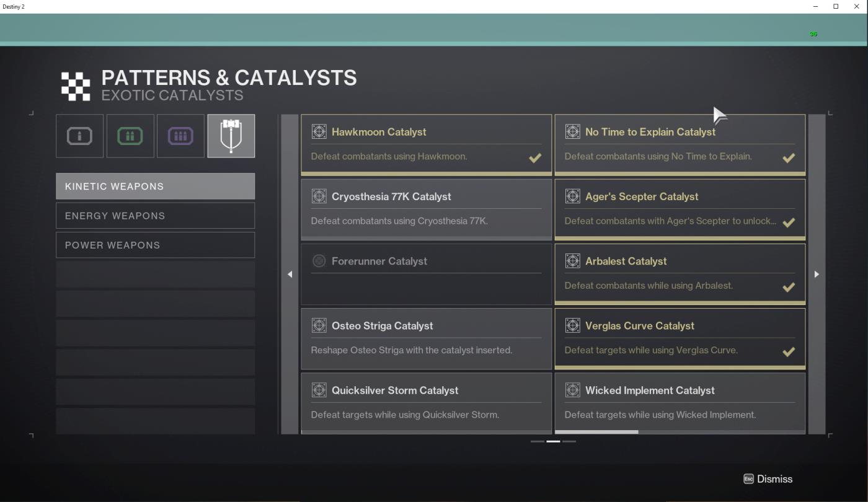Open the No Time to Explain Catalyst title
Screen dimensions: 868x502
(650, 131)
